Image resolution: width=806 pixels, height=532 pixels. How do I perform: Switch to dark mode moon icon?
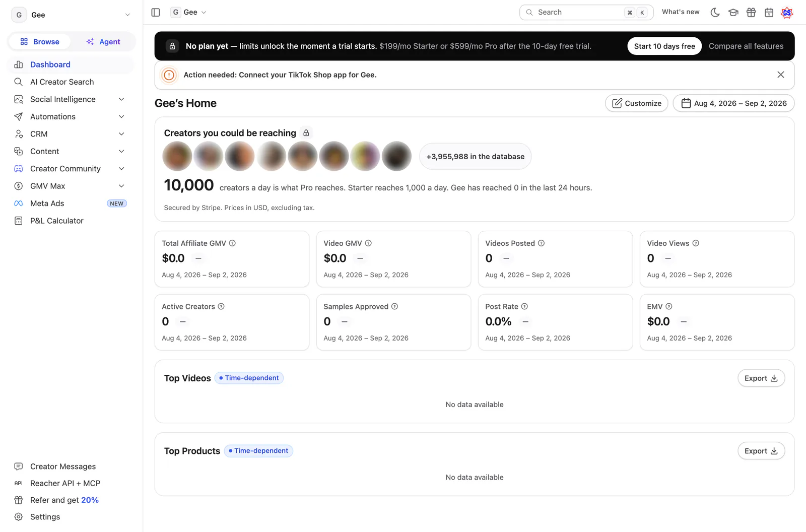click(x=715, y=12)
